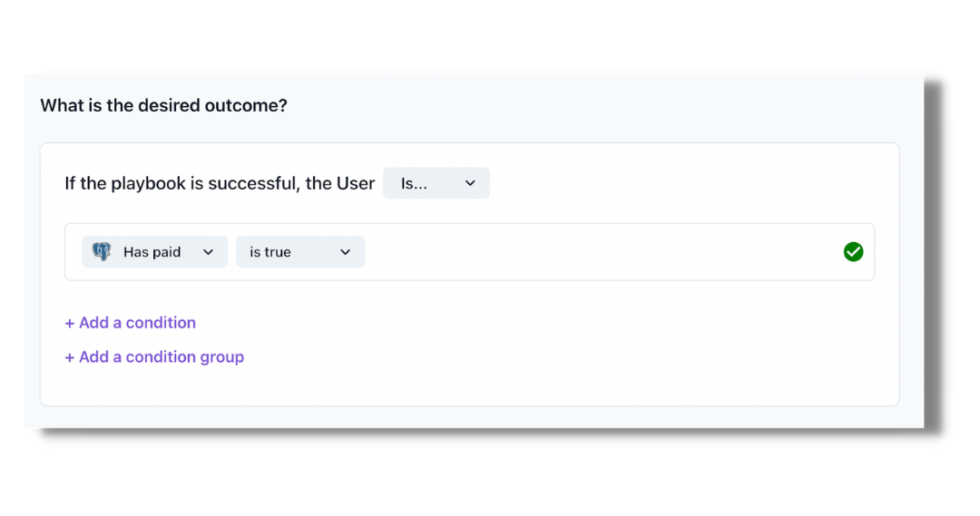Click the chevron arrow beside is true
Viewport: 980px width, 516px height.
click(x=345, y=252)
